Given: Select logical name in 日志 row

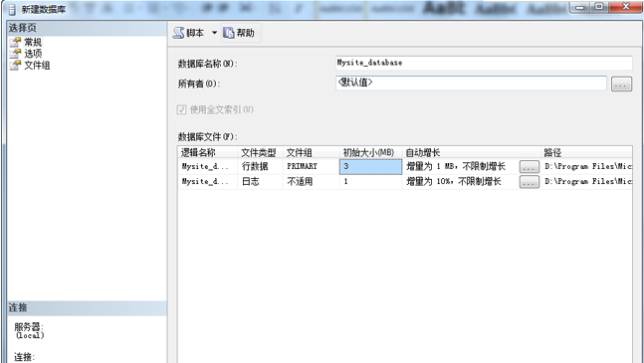Looking at the screenshot, I should tap(208, 182).
